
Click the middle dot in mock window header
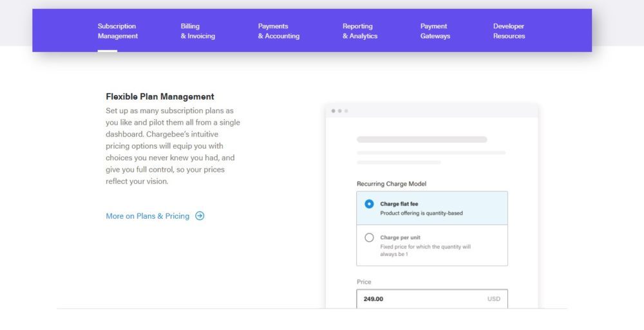[339, 111]
